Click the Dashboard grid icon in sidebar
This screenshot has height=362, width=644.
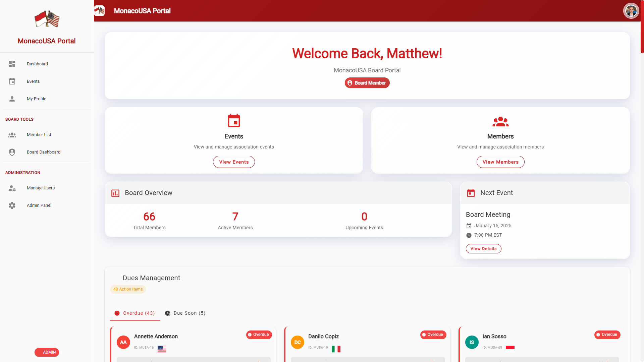tap(12, 64)
